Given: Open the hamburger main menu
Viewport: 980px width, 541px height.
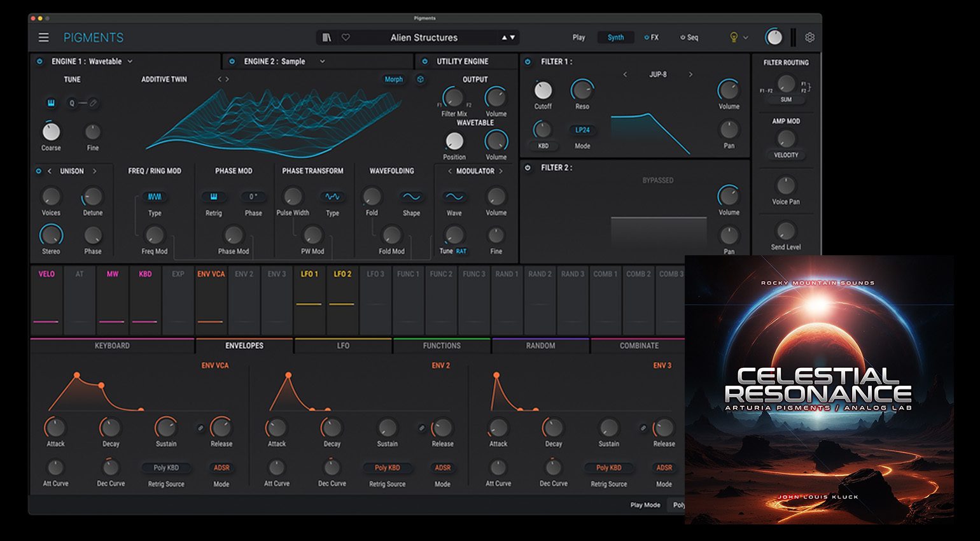Looking at the screenshot, I should click(x=43, y=38).
